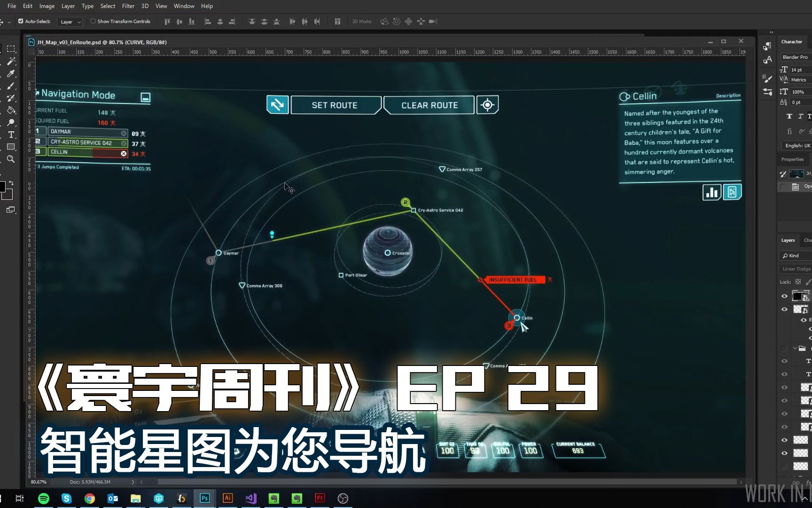Image resolution: width=812 pixels, height=508 pixels.
Task: Open Google Chrome from the taskbar
Action: click(89, 499)
